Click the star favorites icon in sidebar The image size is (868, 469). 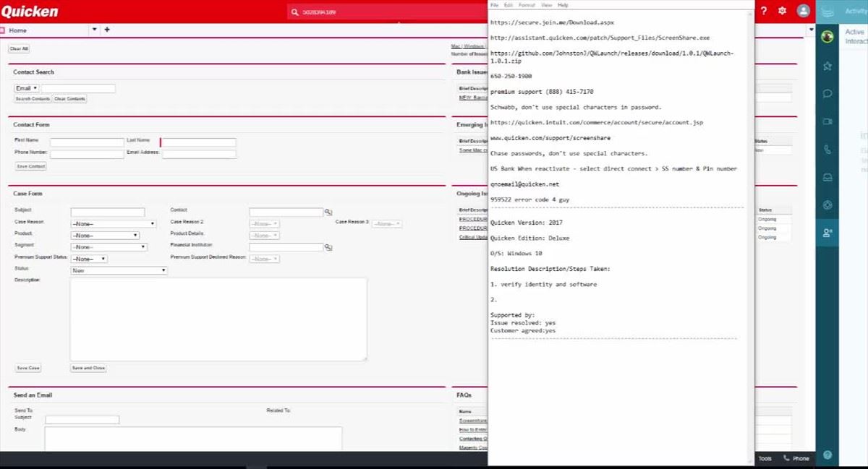[827, 66]
